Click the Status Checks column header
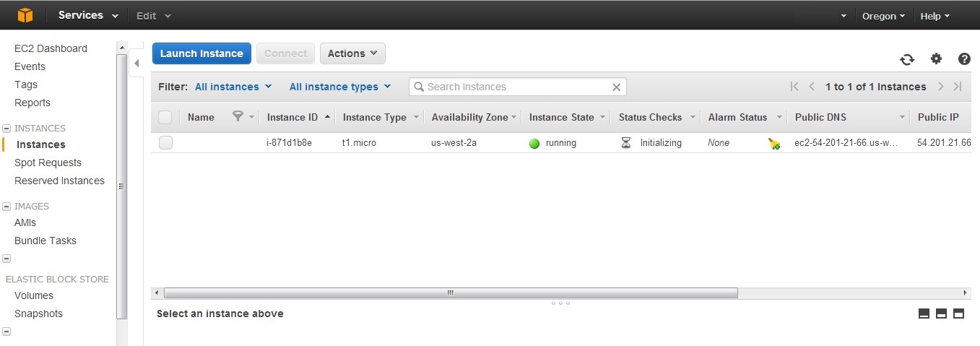 [650, 117]
